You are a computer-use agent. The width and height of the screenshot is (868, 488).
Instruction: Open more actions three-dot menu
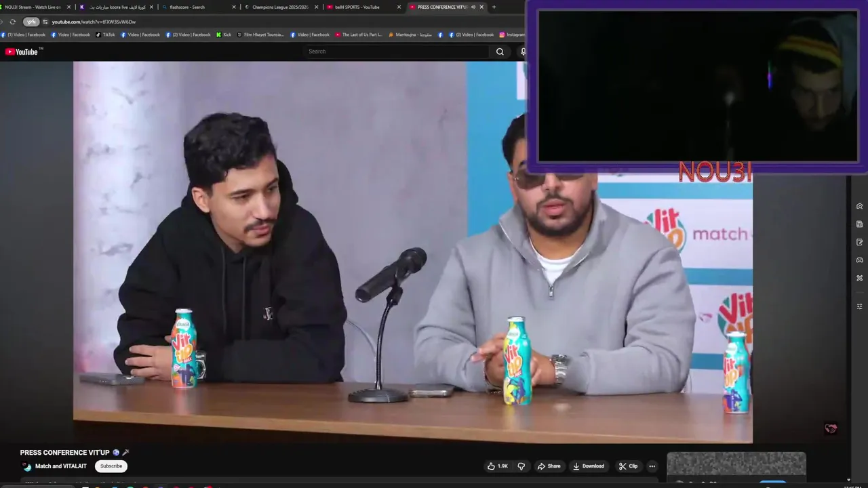pos(652,466)
